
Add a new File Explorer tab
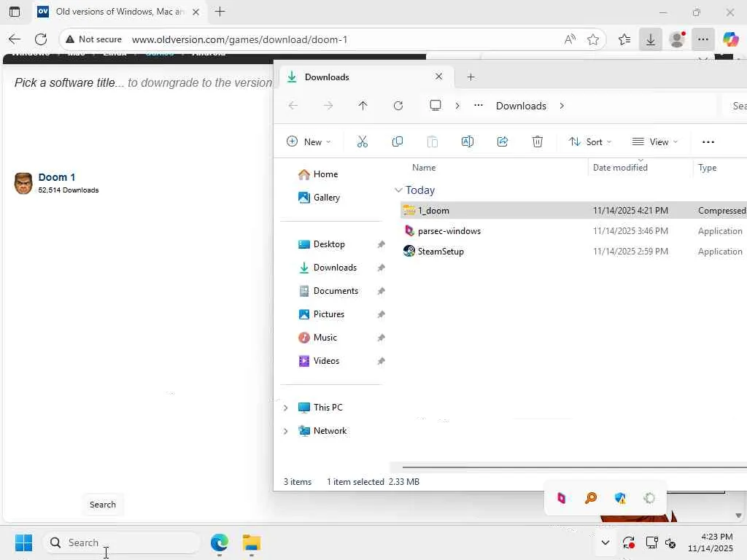471,77
